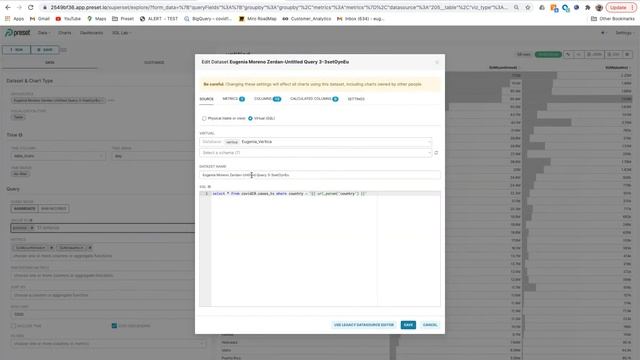Open the Database dropdown showing Eugenia_Vertica
Screen dimensions: 640x360
[316, 142]
